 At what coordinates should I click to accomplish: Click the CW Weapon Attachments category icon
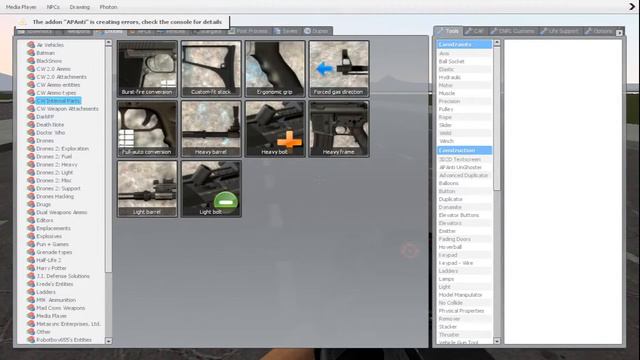(31, 109)
